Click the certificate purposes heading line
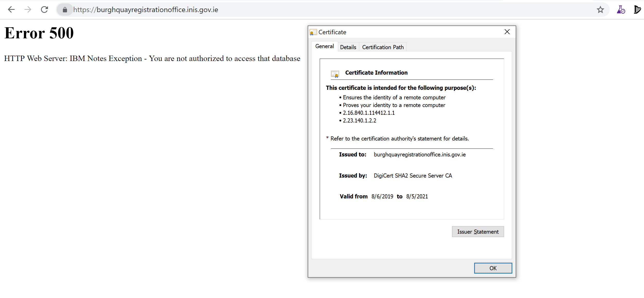Image resolution: width=644 pixels, height=298 pixels. coord(401,88)
